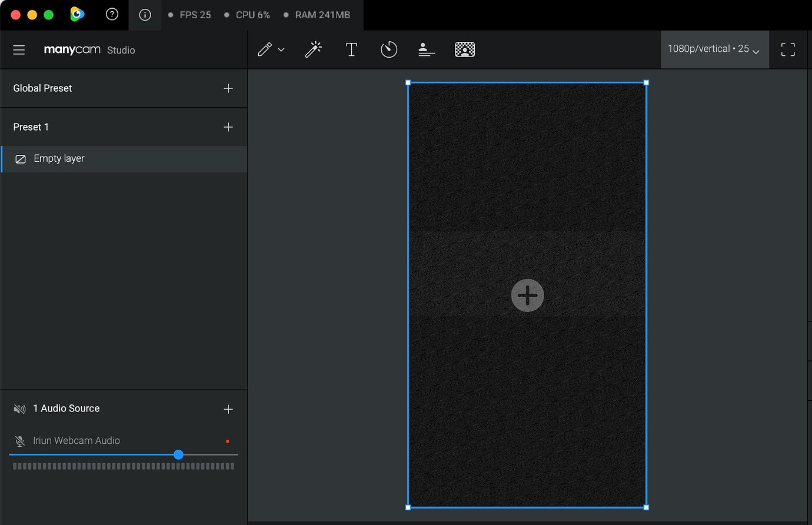812x525 pixels.
Task: Select the Draw tool in the toolbar
Action: click(x=264, y=49)
